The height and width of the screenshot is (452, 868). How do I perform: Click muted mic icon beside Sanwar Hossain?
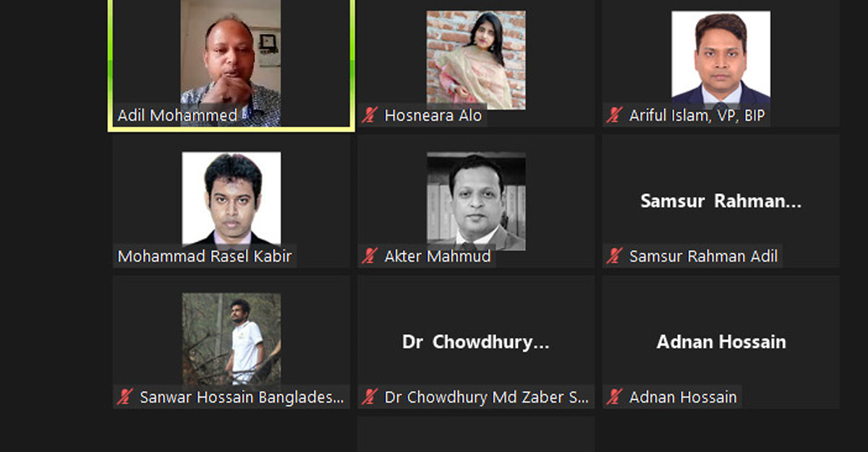point(125,397)
